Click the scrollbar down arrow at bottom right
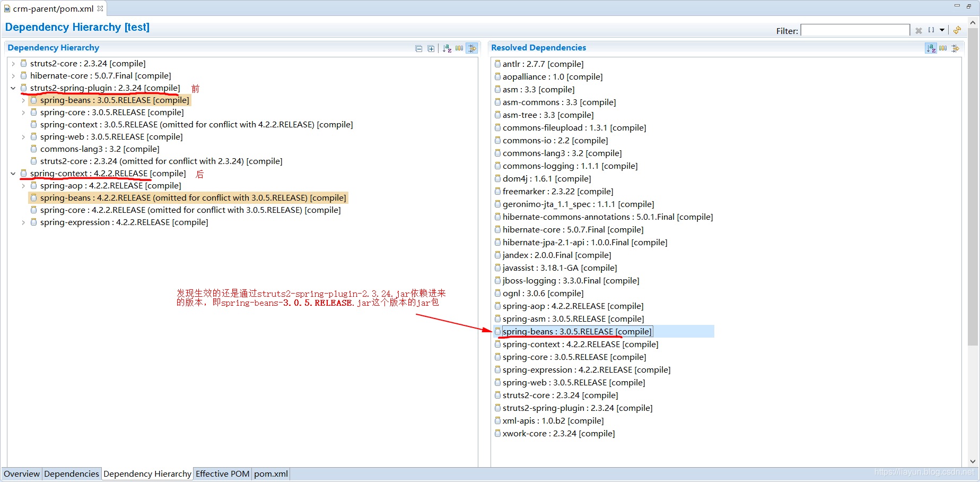 (973, 461)
